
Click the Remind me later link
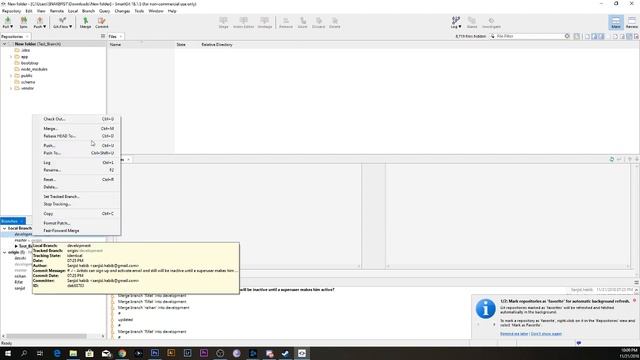pos(514,334)
